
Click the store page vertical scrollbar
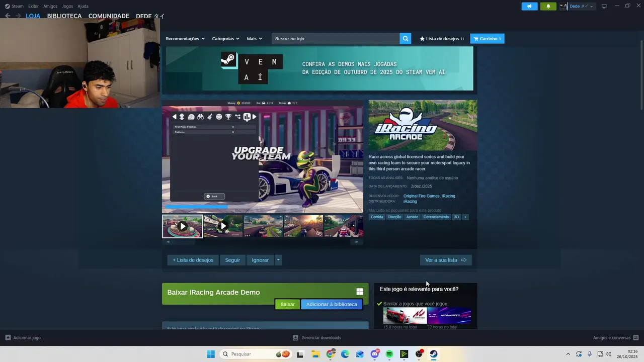(641, 75)
